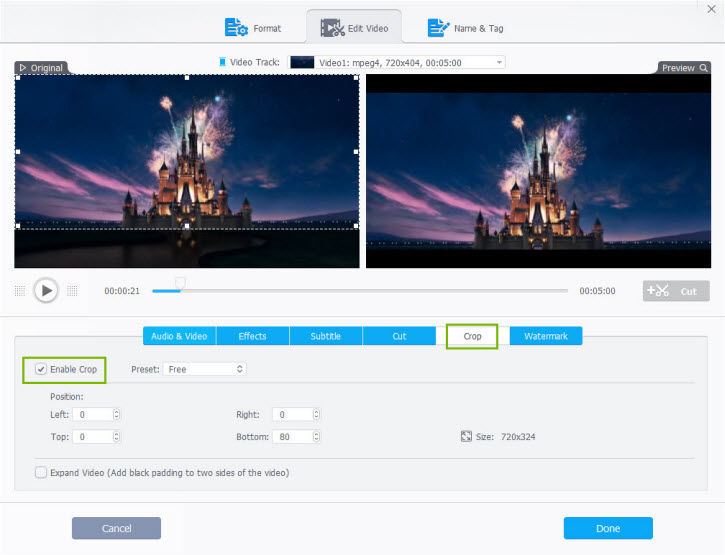Click the Cancel button

click(x=117, y=528)
